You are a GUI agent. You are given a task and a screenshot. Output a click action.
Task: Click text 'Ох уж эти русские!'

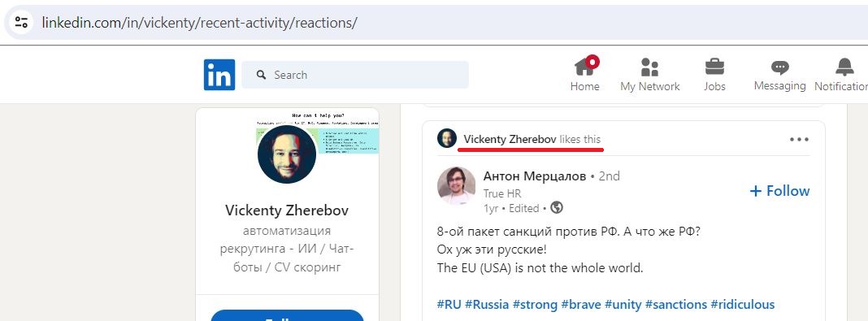pos(492,249)
